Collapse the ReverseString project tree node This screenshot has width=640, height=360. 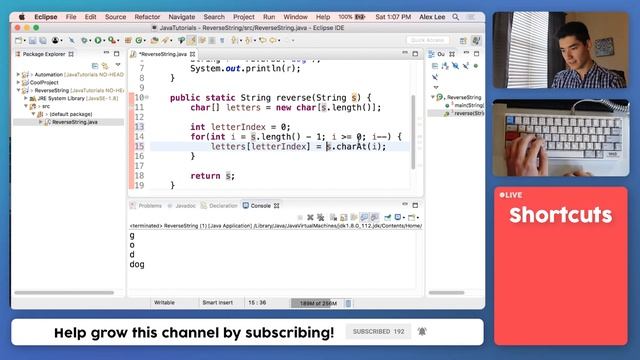point(18,90)
